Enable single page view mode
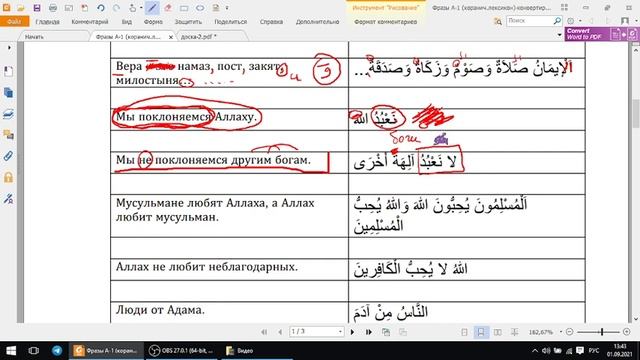640x360 pixels. click(464, 332)
